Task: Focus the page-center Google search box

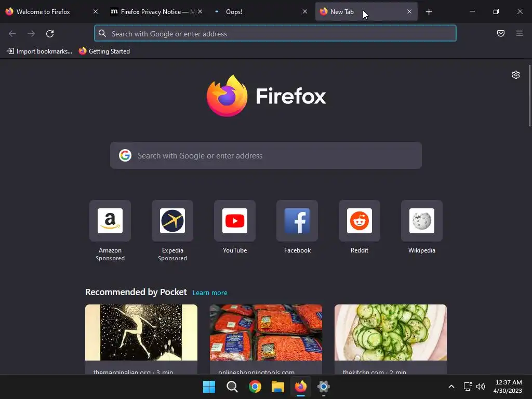Action: click(266, 155)
